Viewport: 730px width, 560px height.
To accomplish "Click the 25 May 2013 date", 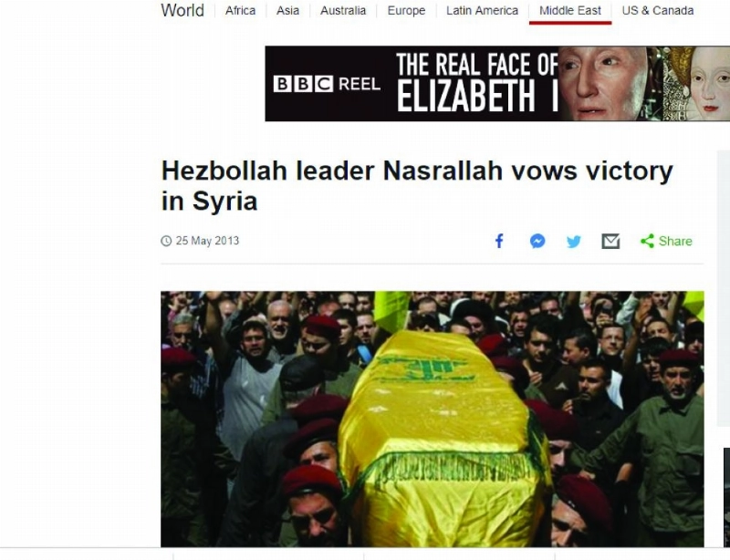I will tap(207, 241).
